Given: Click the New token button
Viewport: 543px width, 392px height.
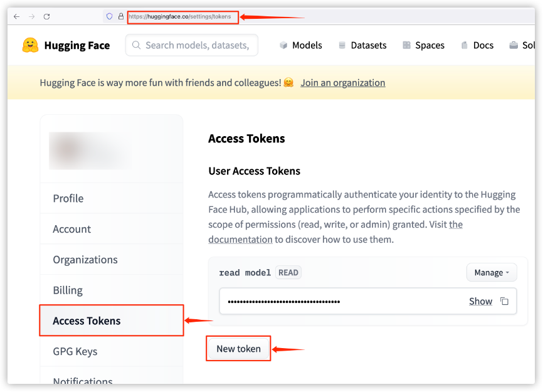Looking at the screenshot, I should point(238,349).
